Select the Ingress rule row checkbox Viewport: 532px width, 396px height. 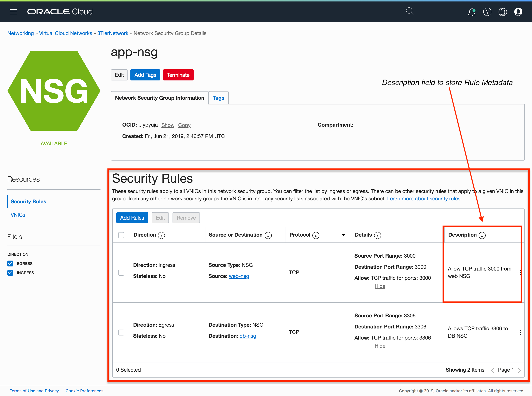pos(121,273)
